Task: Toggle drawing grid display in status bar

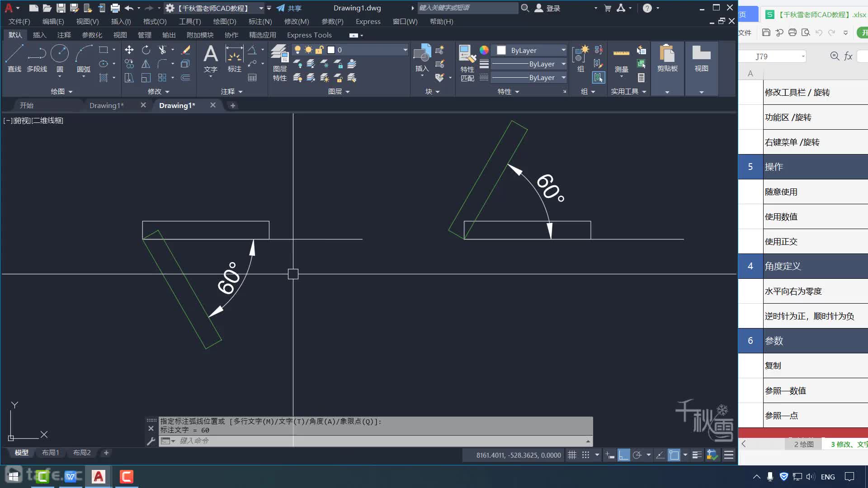Action: tap(572, 455)
